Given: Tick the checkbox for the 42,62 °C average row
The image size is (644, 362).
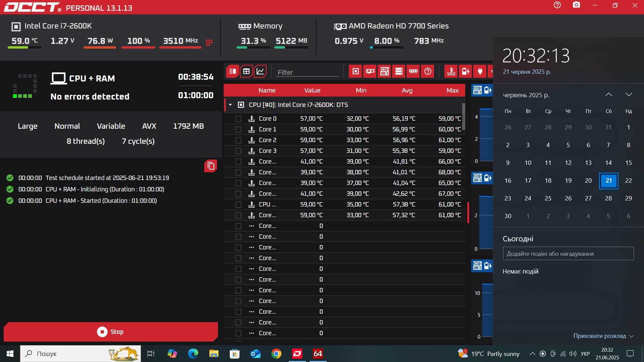Looking at the screenshot, I should (238, 194).
